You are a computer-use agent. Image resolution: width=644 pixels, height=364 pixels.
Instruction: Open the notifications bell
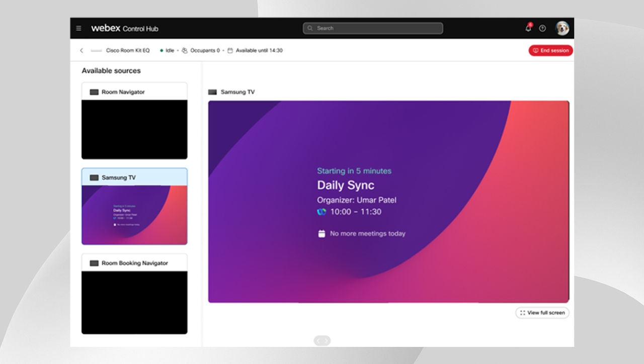click(x=528, y=28)
